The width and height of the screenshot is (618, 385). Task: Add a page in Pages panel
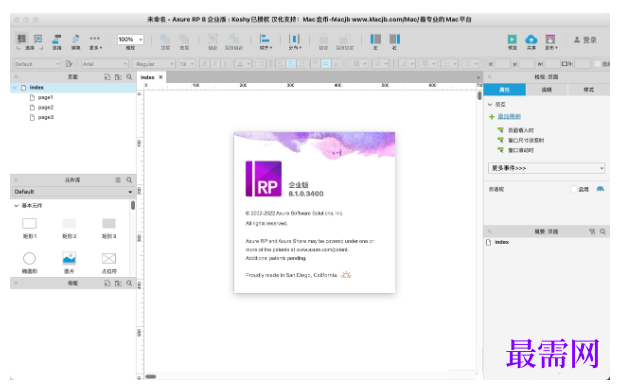pyautogui.click(x=107, y=77)
